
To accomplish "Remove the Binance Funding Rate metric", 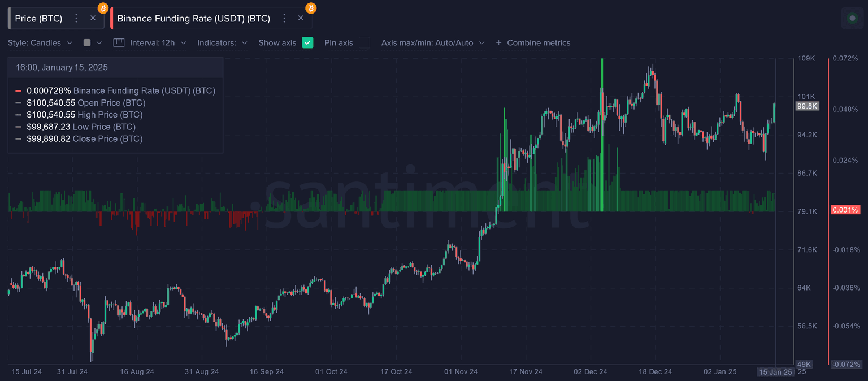I will 301,18.
